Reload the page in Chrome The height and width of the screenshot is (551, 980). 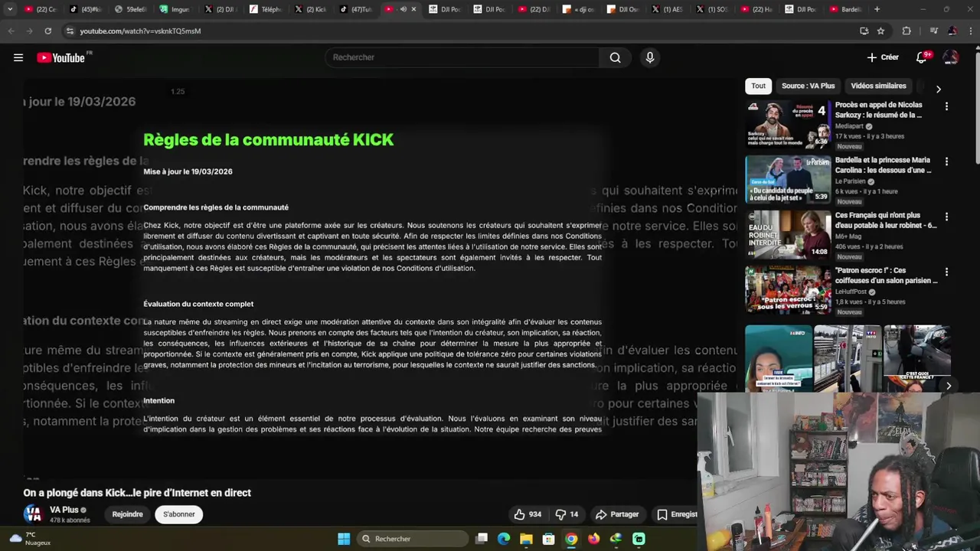pyautogui.click(x=47, y=31)
